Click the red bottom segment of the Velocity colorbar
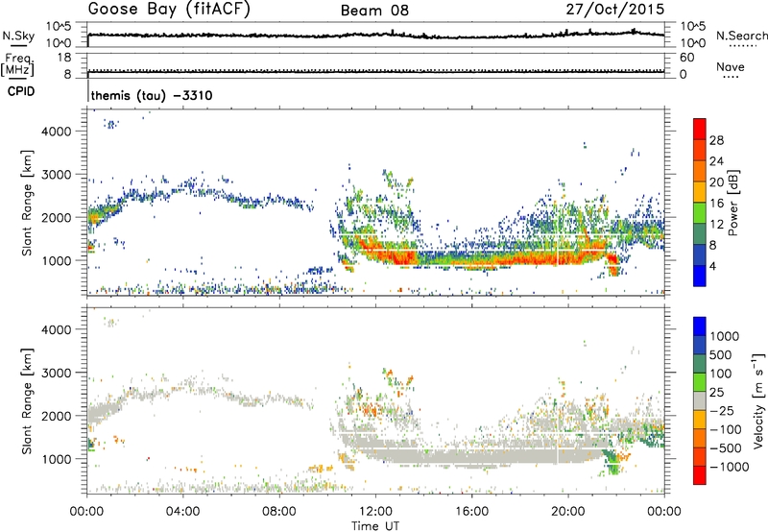The width and height of the screenshot is (768, 532). (x=700, y=475)
